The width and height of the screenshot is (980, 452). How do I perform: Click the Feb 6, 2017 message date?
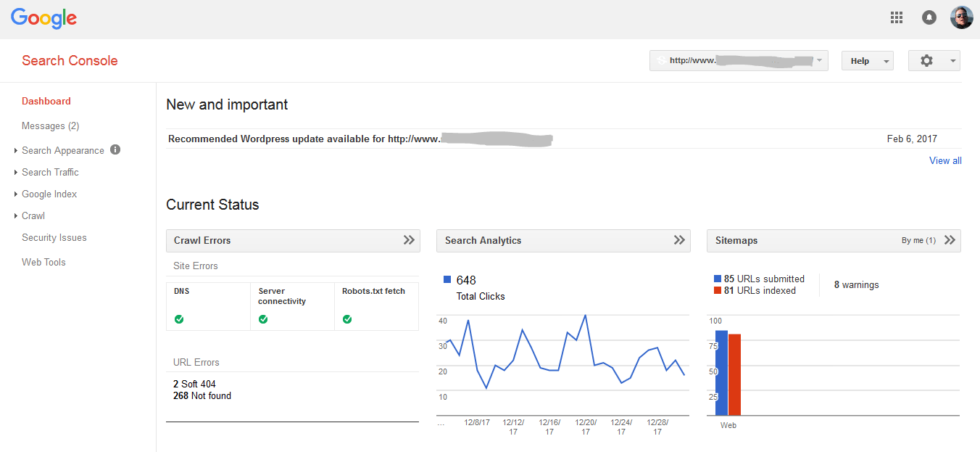click(x=912, y=139)
